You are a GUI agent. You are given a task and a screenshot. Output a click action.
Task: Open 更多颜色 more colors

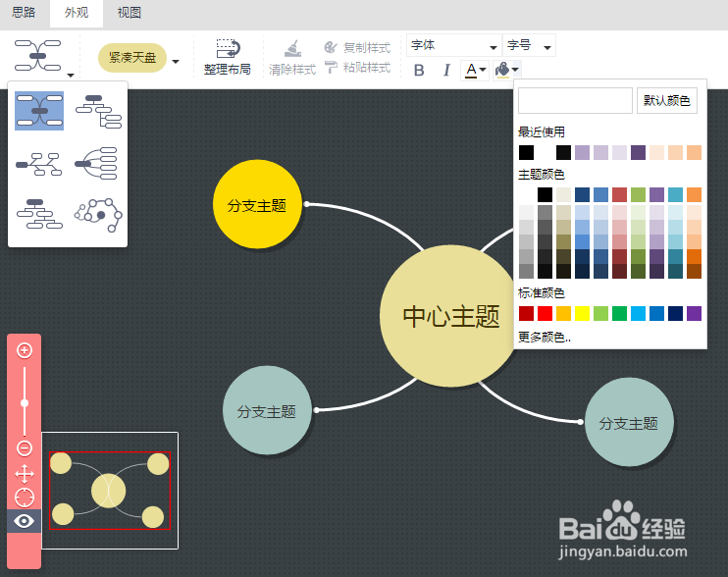545,337
